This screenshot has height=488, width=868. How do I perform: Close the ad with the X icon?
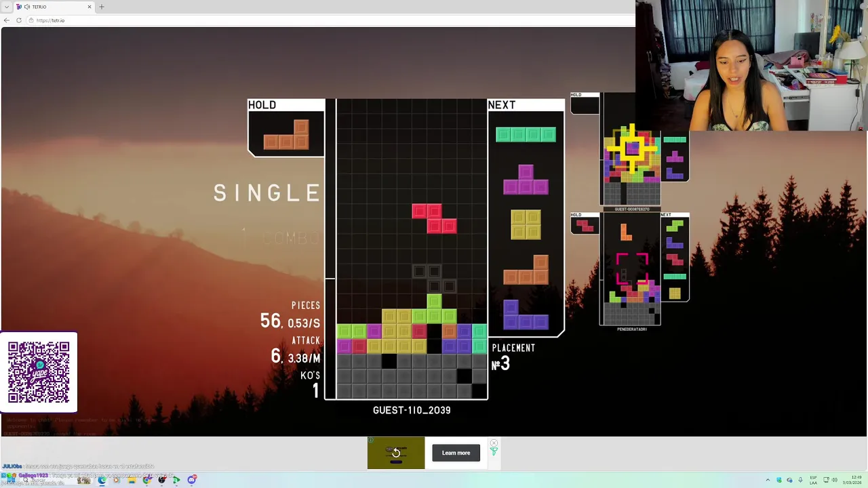[494, 443]
